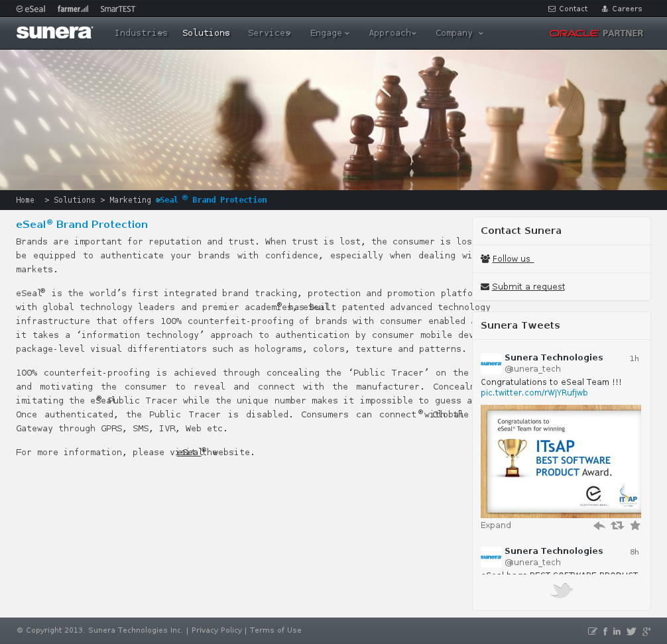Click the Sunera logo in the header
Screen dimensions: 667x644
(54, 32)
